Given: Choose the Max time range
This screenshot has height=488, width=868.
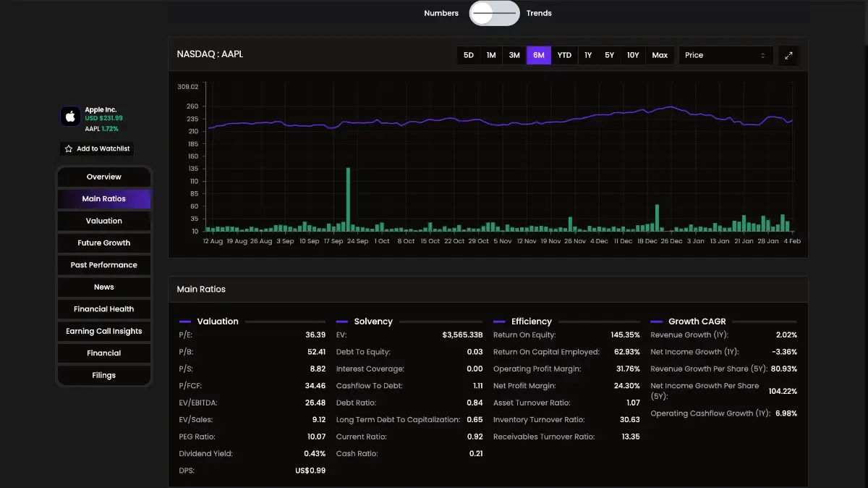Looking at the screenshot, I should click(660, 55).
